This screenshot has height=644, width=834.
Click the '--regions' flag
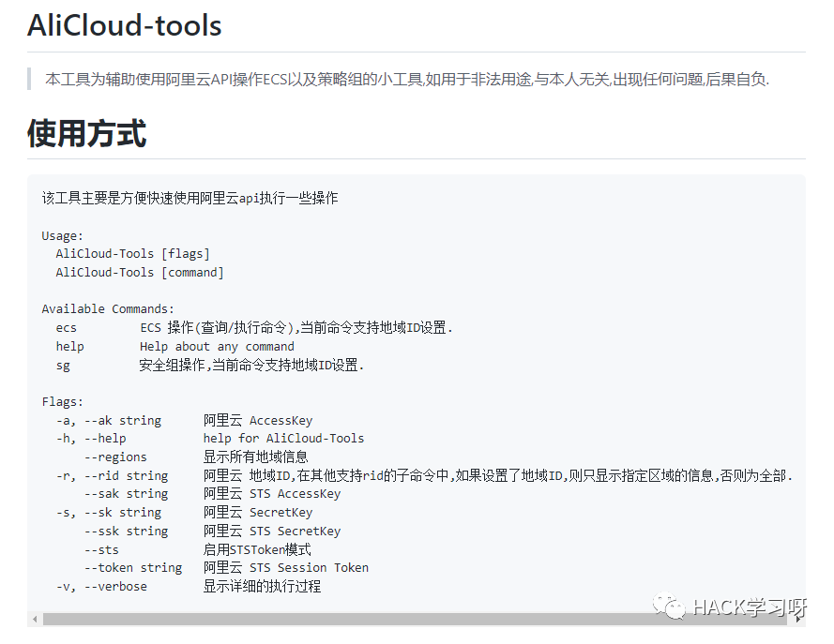pyautogui.click(x=115, y=457)
